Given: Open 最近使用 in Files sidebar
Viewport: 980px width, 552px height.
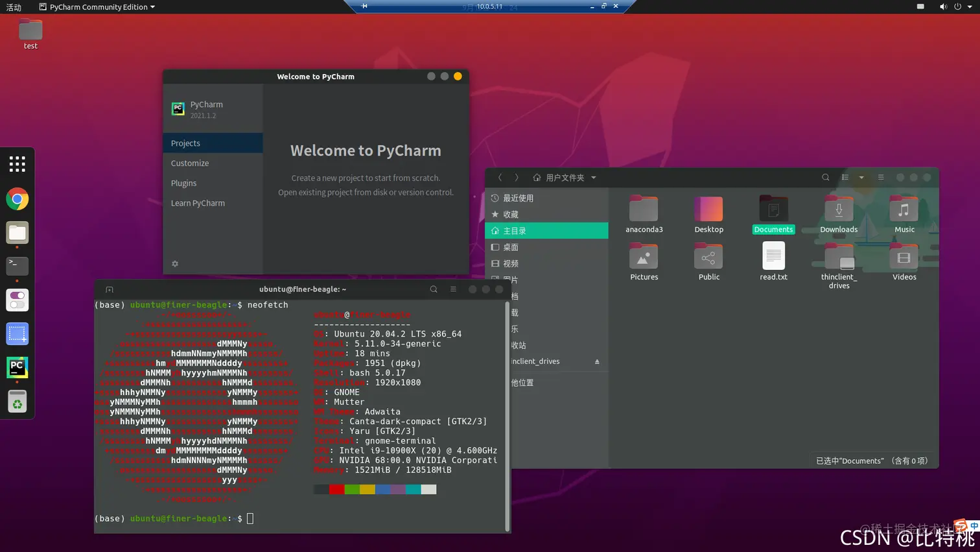Looking at the screenshot, I should point(546,198).
